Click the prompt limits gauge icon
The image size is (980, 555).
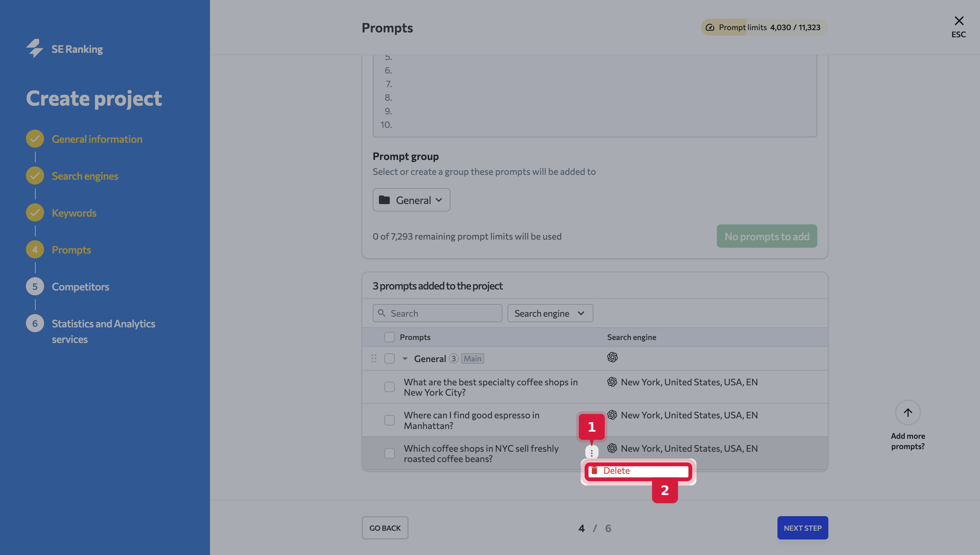coord(709,28)
